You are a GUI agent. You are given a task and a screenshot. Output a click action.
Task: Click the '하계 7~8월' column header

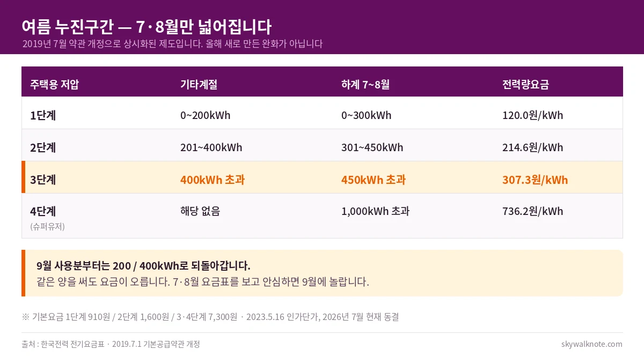(x=365, y=84)
